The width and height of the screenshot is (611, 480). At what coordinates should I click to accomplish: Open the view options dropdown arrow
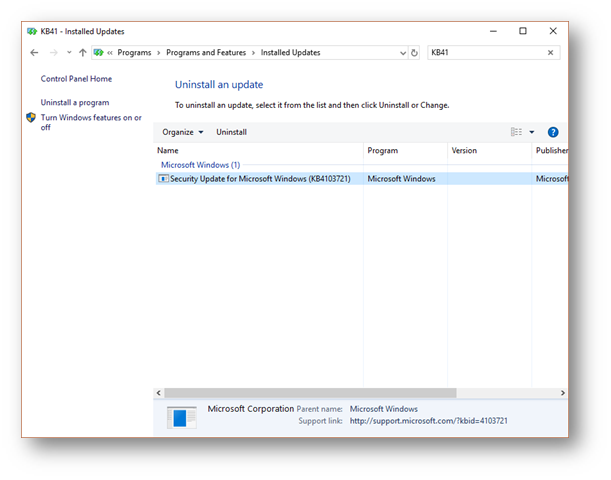pyautogui.click(x=532, y=132)
